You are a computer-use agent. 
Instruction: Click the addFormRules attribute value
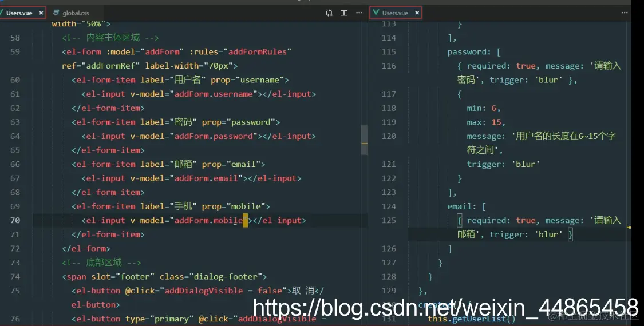pyautogui.click(x=258, y=51)
